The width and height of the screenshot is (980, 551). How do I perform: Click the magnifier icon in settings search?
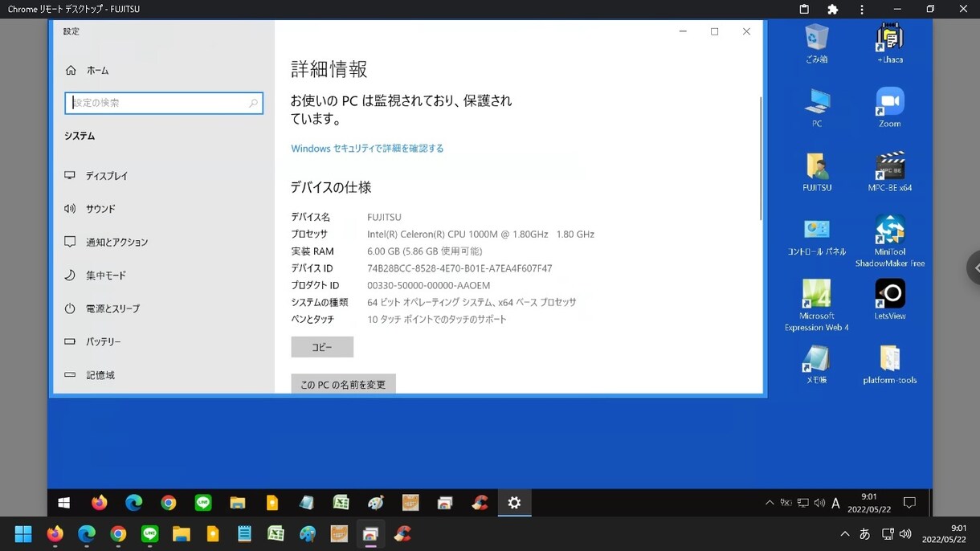253,103
